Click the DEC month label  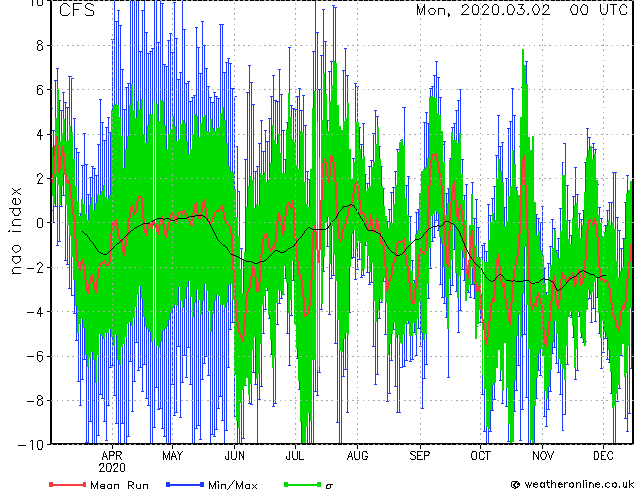point(603,456)
